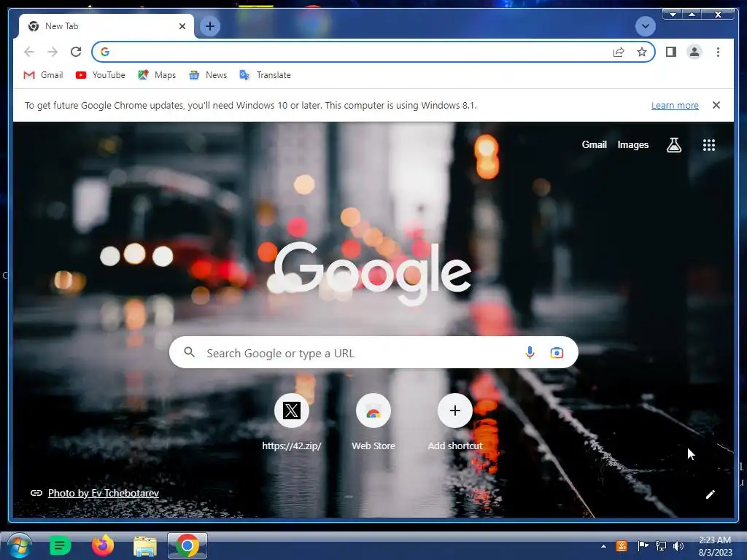The width and height of the screenshot is (747, 560).
Task: Open File Explorer from the taskbar
Action: 145,546
